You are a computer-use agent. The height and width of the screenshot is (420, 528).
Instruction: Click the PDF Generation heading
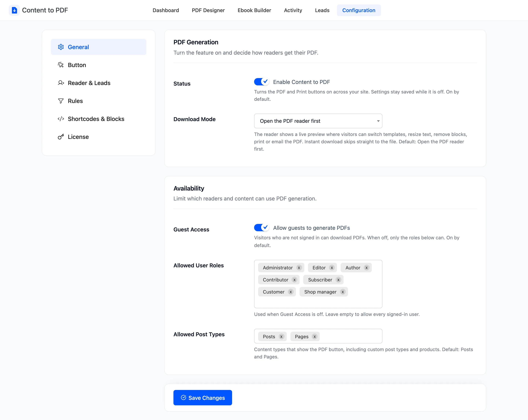click(x=196, y=42)
